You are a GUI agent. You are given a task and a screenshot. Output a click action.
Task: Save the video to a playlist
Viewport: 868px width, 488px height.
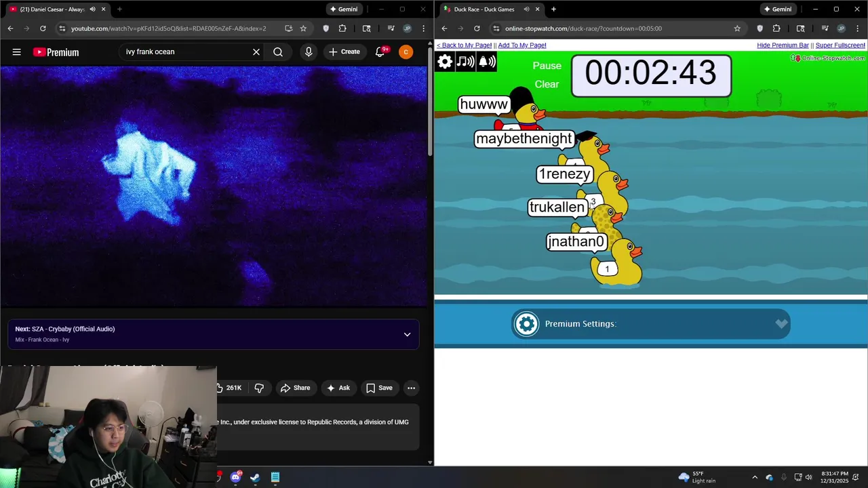(379, 388)
